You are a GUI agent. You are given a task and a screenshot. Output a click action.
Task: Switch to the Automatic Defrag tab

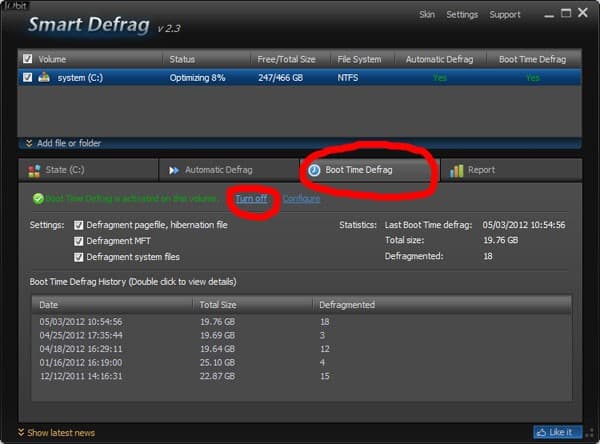click(229, 170)
